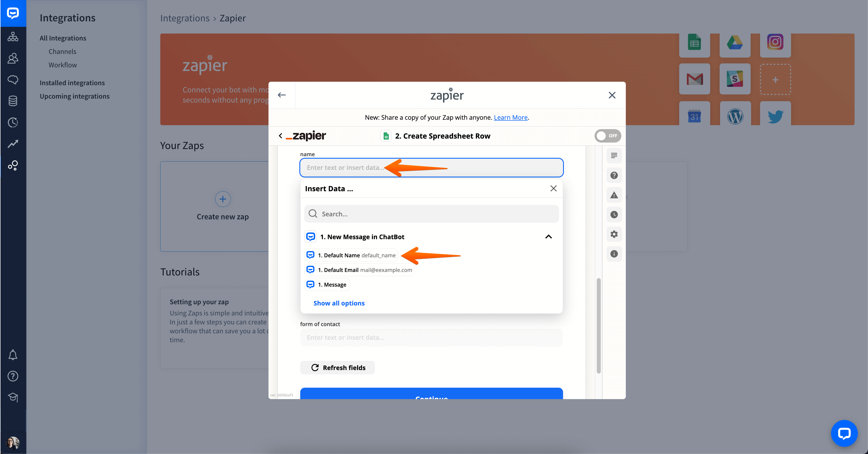Click the ChatBot logo in the sidebar
This screenshot has height=454, width=868.
pyautogui.click(x=13, y=13)
